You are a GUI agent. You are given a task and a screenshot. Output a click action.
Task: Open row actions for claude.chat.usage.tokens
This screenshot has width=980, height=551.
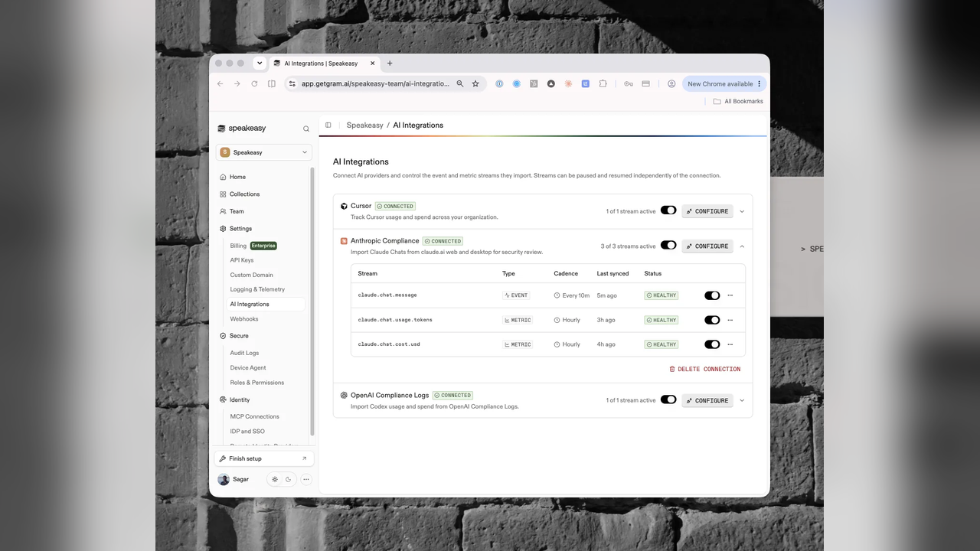(730, 320)
